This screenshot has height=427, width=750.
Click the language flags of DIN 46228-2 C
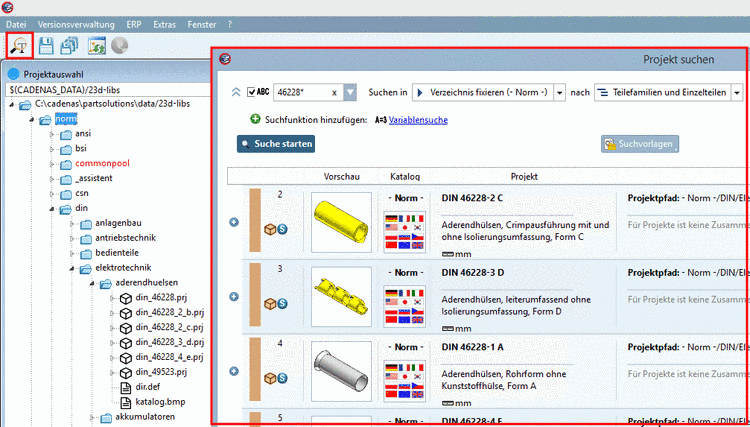coord(404,231)
